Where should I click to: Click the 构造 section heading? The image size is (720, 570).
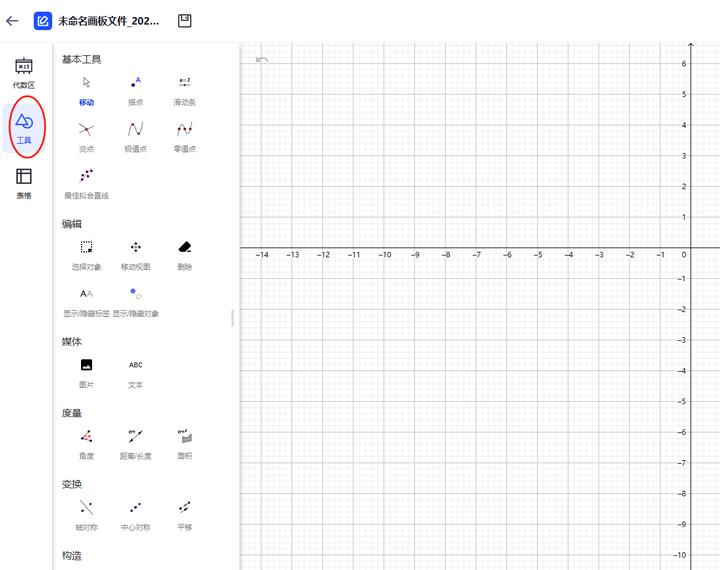72,555
